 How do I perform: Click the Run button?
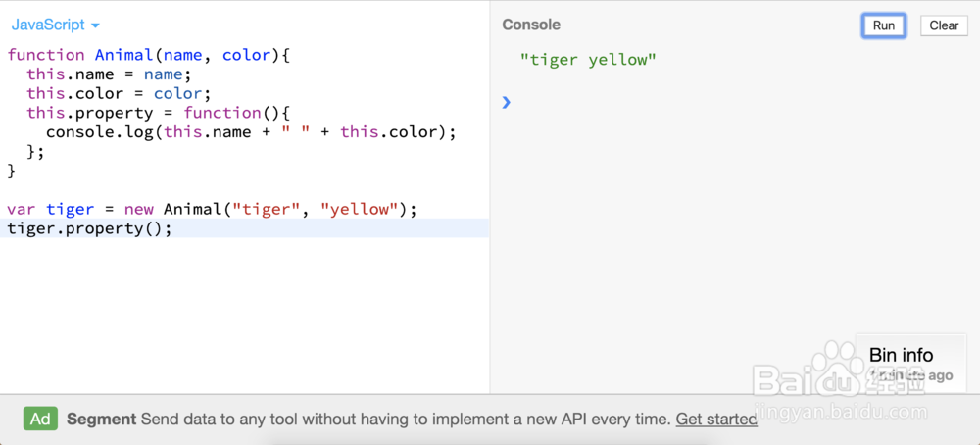click(x=883, y=25)
